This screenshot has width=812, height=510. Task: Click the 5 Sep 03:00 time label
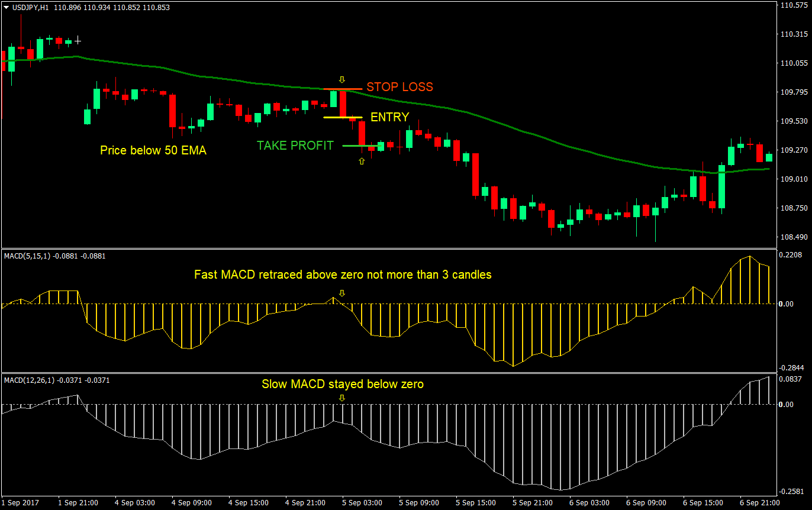[x=362, y=502]
